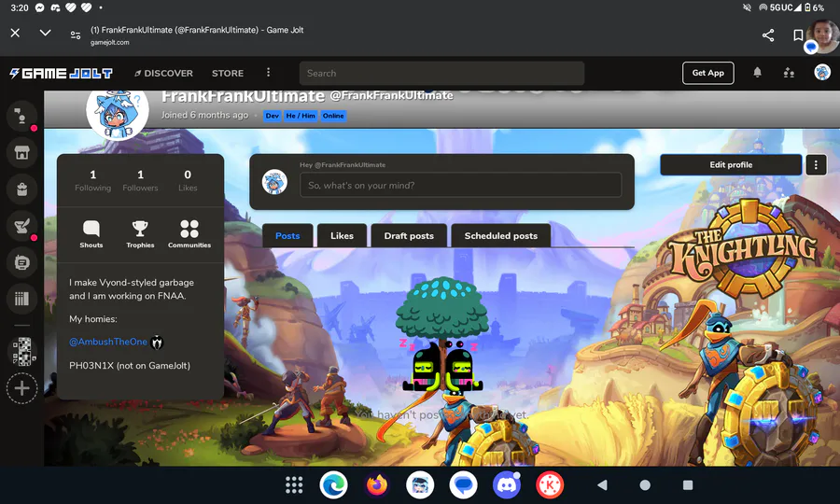Click the 'So, what's on your mind?' post box

(x=461, y=186)
